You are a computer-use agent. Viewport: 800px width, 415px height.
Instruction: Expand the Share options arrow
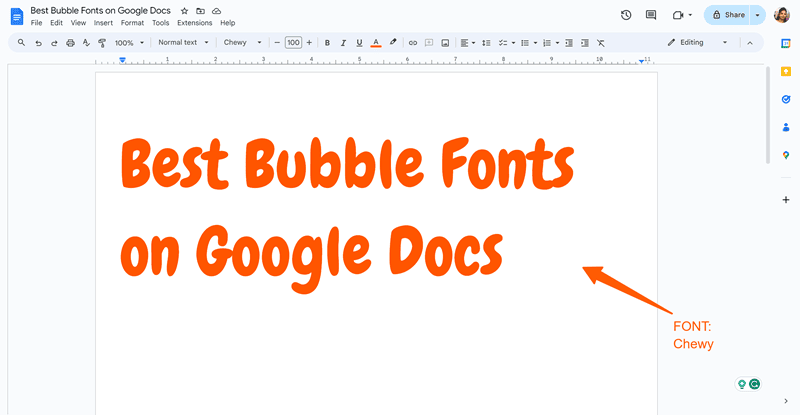pos(757,15)
